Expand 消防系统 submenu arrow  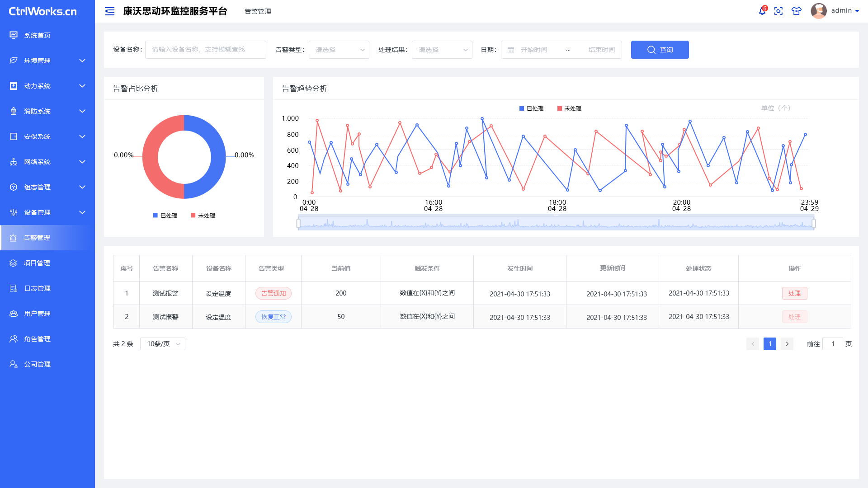[x=82, y=111]
